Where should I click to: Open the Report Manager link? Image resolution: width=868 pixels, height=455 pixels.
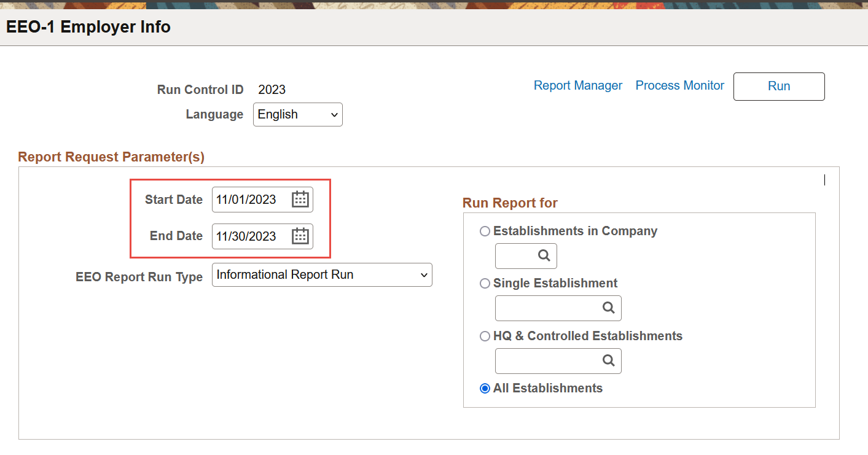tap(578, 86)
